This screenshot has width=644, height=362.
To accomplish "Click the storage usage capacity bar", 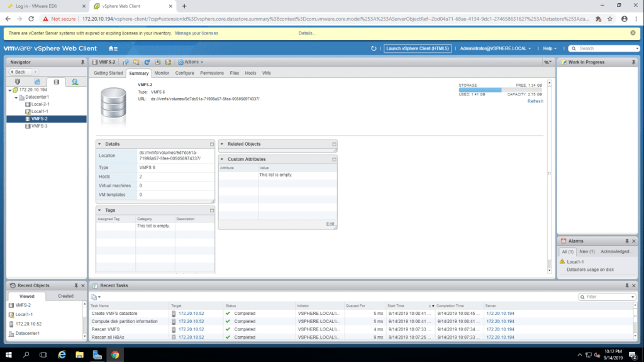I will point(500,89).
